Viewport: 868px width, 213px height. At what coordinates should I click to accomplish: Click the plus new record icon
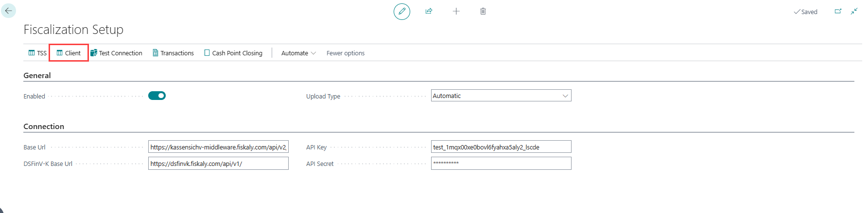pos(456,11)
